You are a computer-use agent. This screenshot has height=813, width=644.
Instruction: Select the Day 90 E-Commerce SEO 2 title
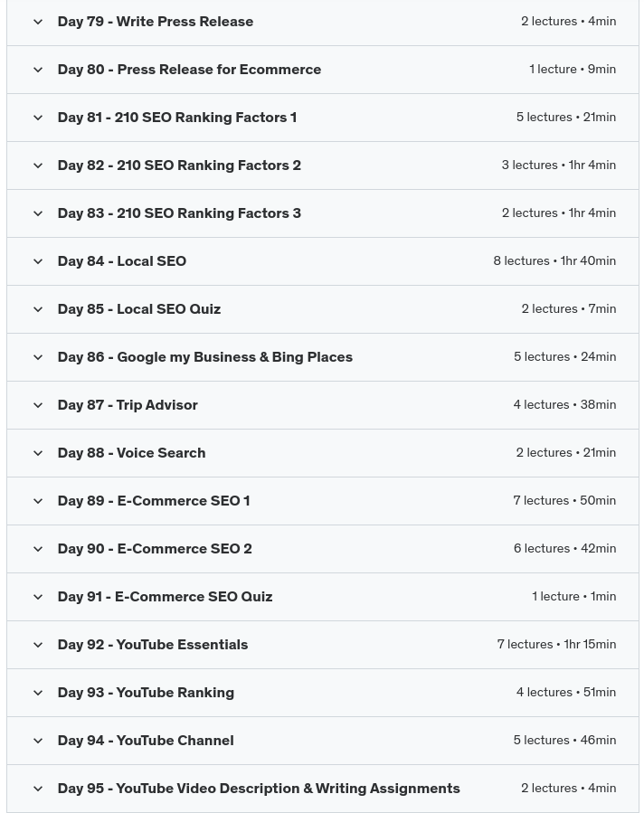tap(155, 549)
